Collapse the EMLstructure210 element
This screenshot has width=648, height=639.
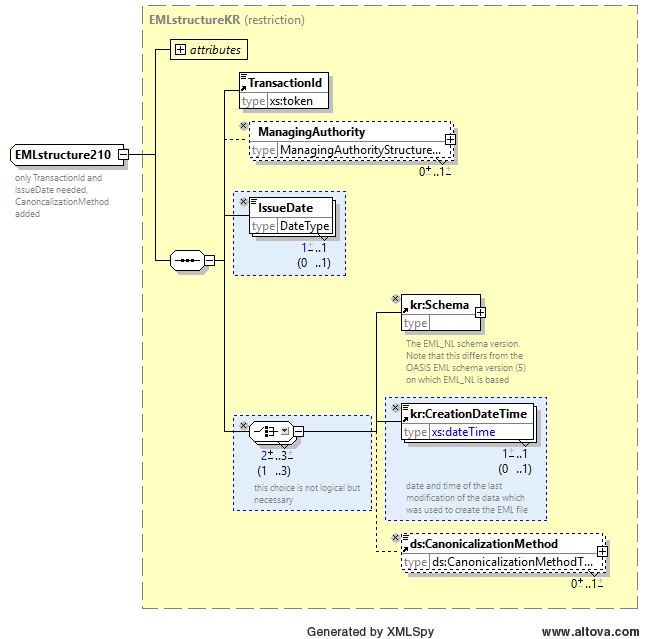coord(123,155)
